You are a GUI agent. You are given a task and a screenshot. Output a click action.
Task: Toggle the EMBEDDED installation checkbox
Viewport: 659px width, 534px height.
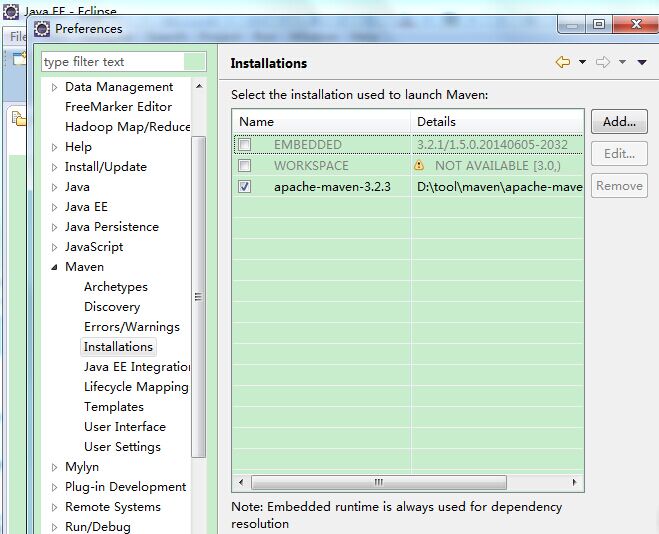244,145
